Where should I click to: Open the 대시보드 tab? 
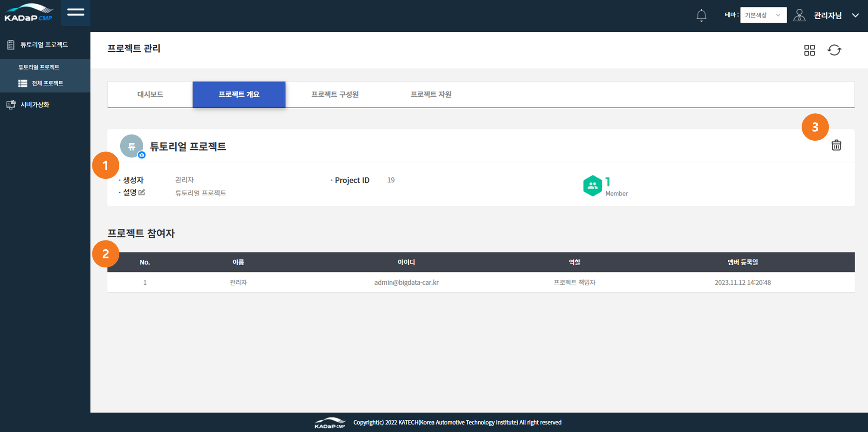coord(150,95)
